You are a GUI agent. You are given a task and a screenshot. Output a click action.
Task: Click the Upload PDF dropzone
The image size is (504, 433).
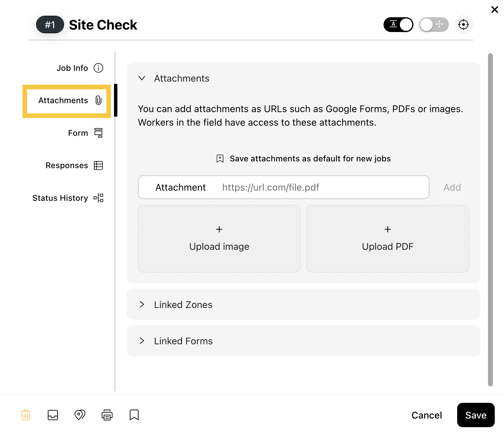coord(388,239)
